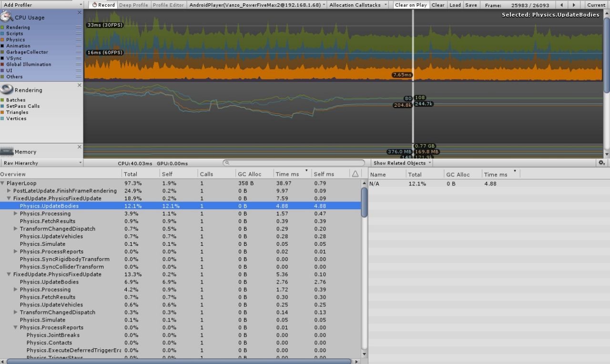Image resolution: width=610 pixels, height=364 pixels.
Task: Click in the hierarchy search field
Action: [x=294, y=163]
